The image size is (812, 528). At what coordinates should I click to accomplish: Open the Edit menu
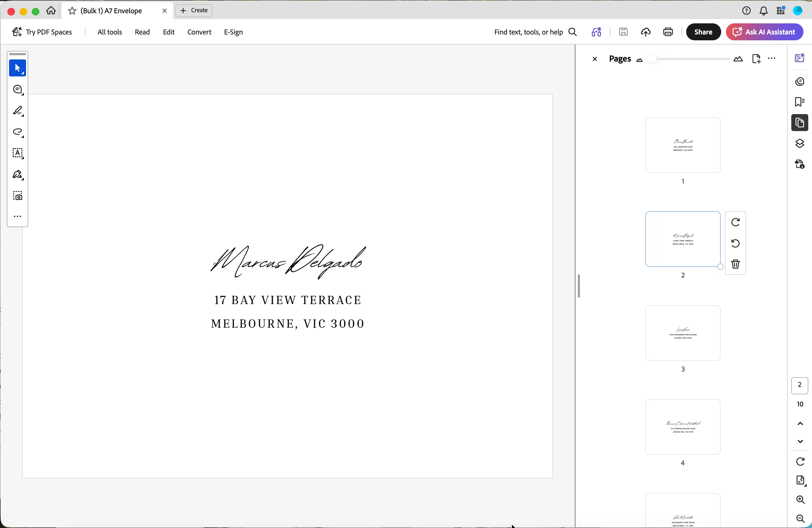point(169,32)
